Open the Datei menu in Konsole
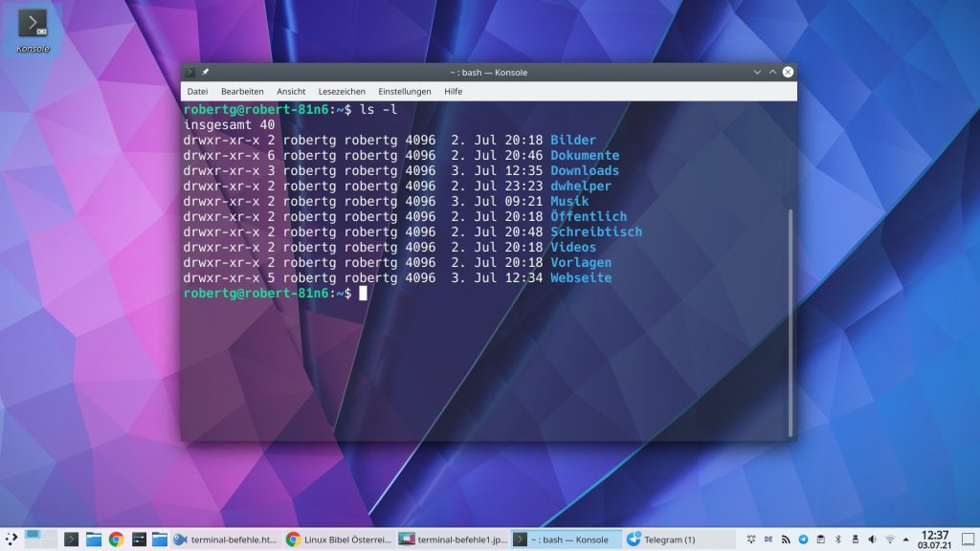This screenshot has height=551, width=980. pyautogui.click(x=197, y=91)
